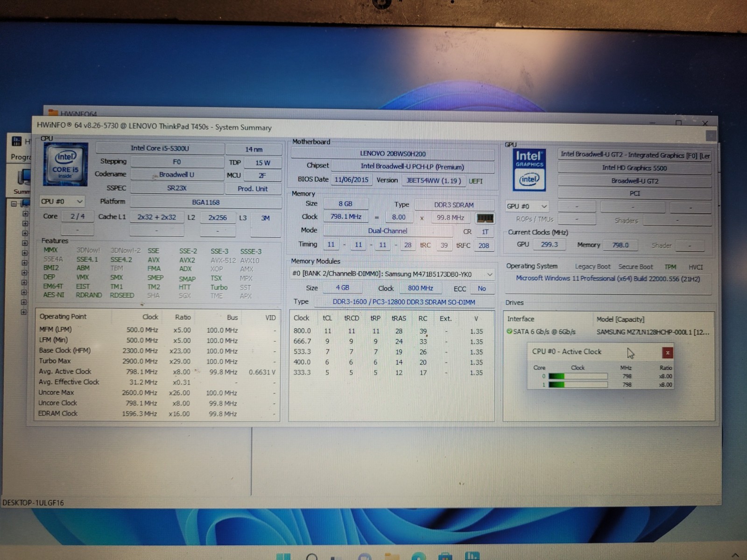Viewport: 747px width, 560px height.
Task: Open the Chat icon on the taskbar
Action: (365, 556)
